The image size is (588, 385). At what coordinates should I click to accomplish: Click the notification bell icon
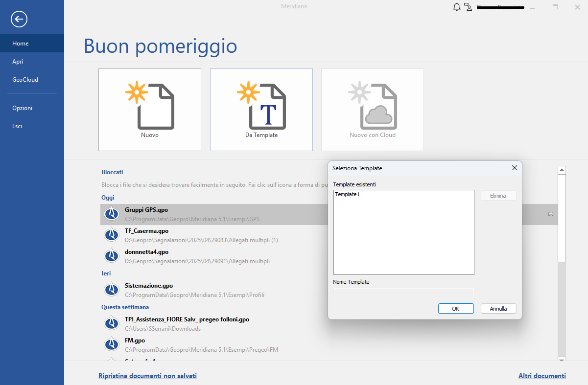click(x=457, y=7)
